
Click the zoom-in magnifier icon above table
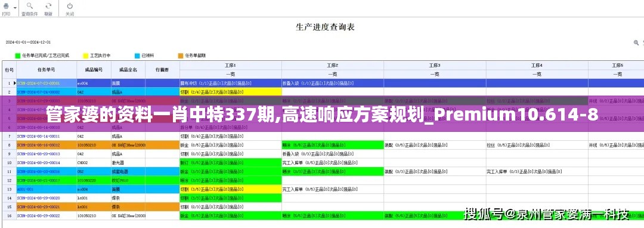(x=636, y=42)
